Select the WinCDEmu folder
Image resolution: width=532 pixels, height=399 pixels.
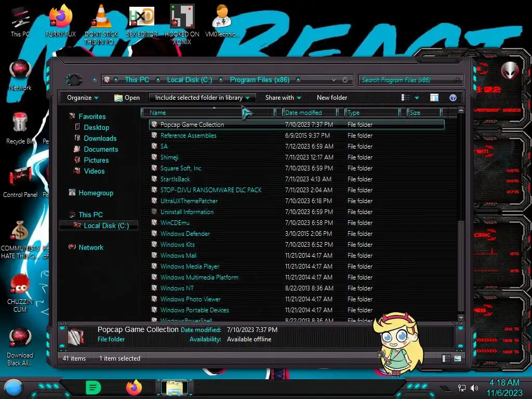click(x=297, y=222)
